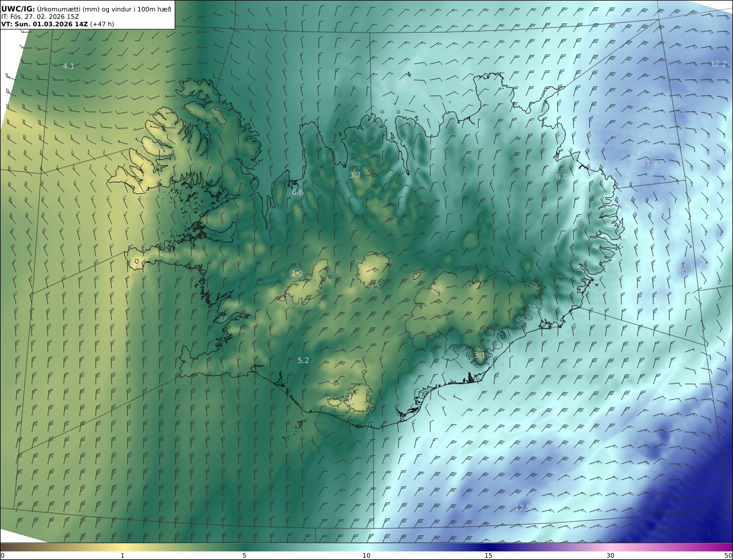Click the 'IT: Fös. 27. 02. 2026 15Z' line

40,17
